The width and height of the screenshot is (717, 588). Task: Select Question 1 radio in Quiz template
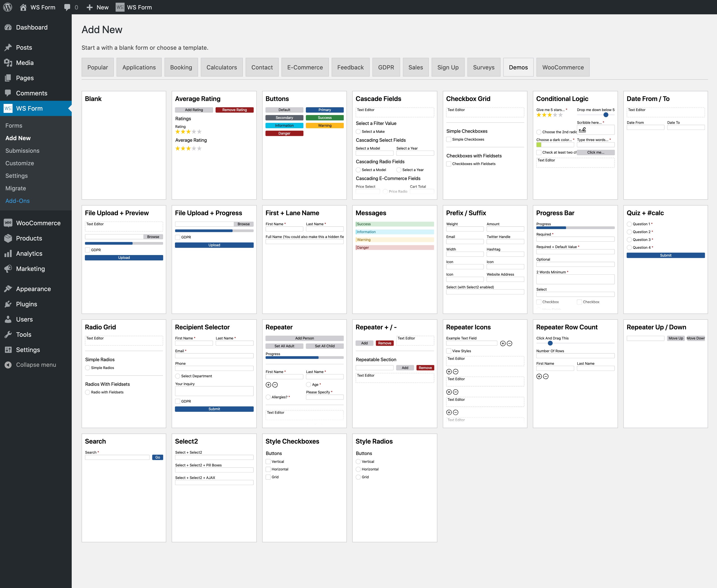pos(629,224)
